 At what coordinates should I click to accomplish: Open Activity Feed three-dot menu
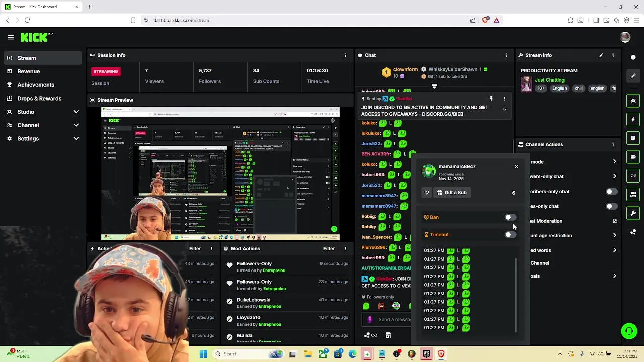[x=211, y=249]
